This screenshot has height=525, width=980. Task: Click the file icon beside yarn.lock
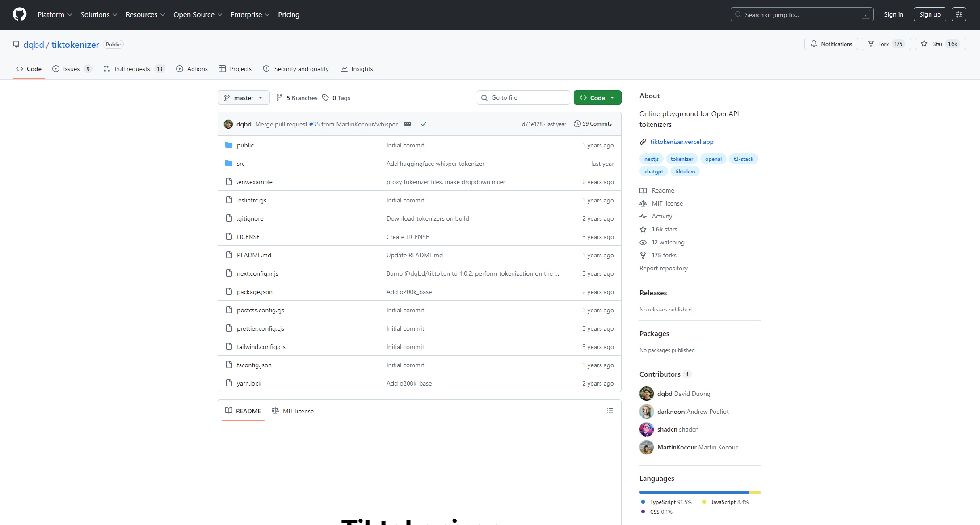pyautogui.click(x=229, y=383)
